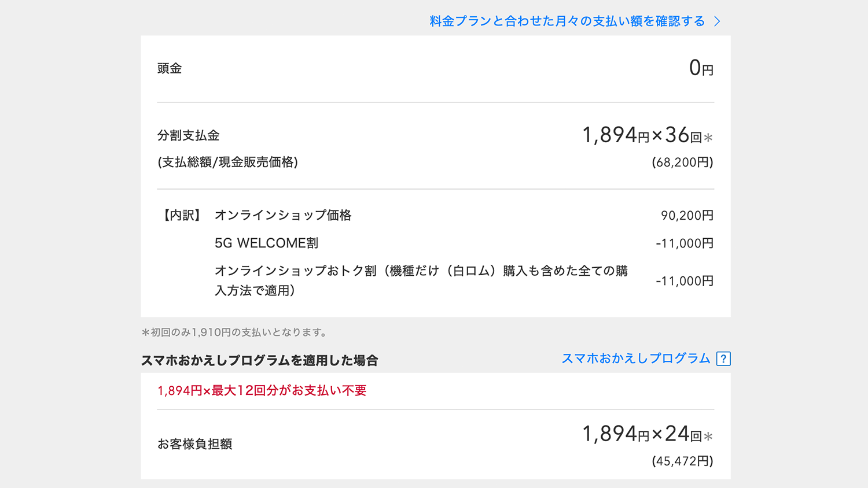Click the (68,200円) total payment amount
Viewport: 868px width, 488px height.
682,162
